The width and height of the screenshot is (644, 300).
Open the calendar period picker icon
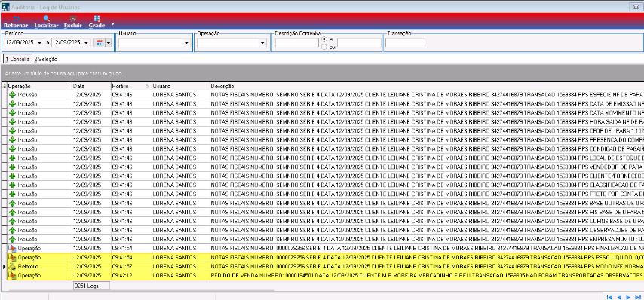(x=99, y=43)
